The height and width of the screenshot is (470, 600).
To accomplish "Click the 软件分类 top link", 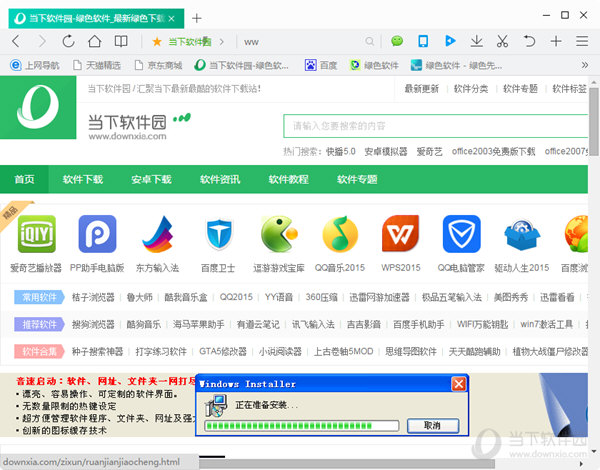I will (471, 89).
